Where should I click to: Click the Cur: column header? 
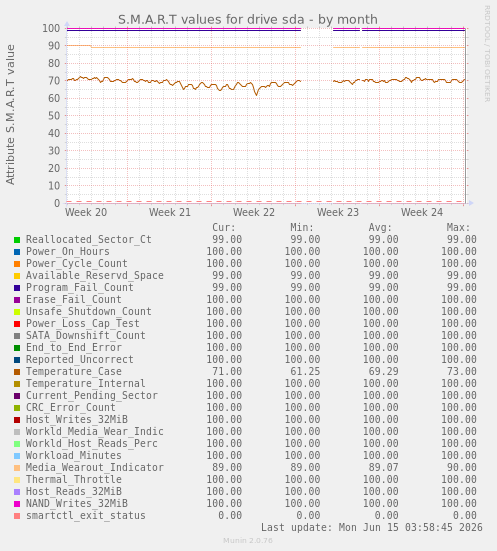[x=224, y=227]
